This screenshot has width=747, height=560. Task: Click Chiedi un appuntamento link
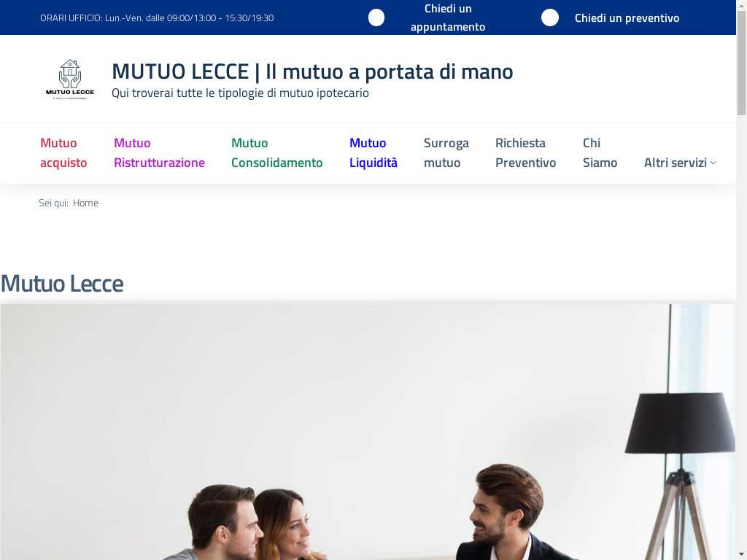[x=448, y=17]
